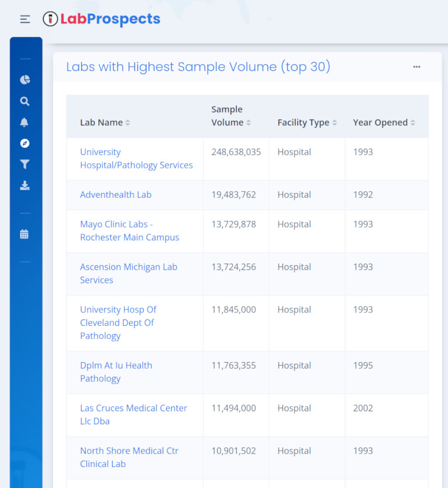Click the download export icon
The image size is (448, 488).
coord(24,185)
